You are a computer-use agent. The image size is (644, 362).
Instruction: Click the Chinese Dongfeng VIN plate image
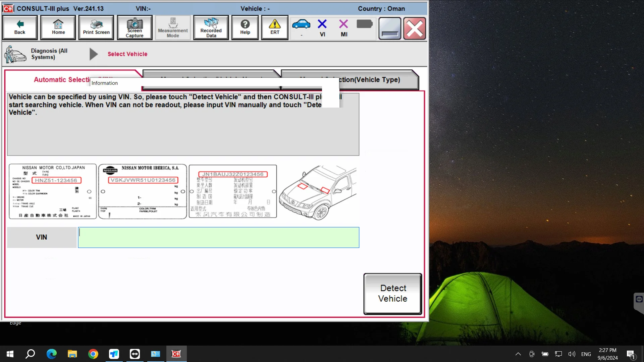[233, 191]
